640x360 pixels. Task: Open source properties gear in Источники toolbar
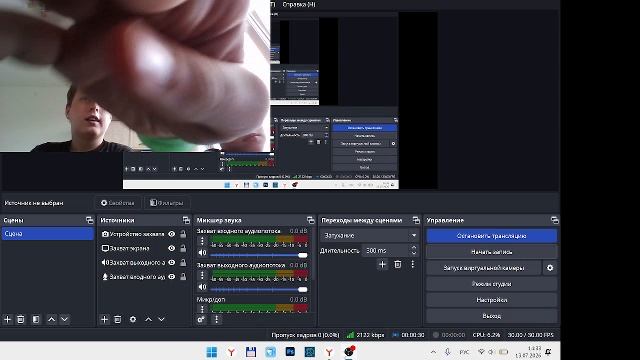(x=133, y=319)
